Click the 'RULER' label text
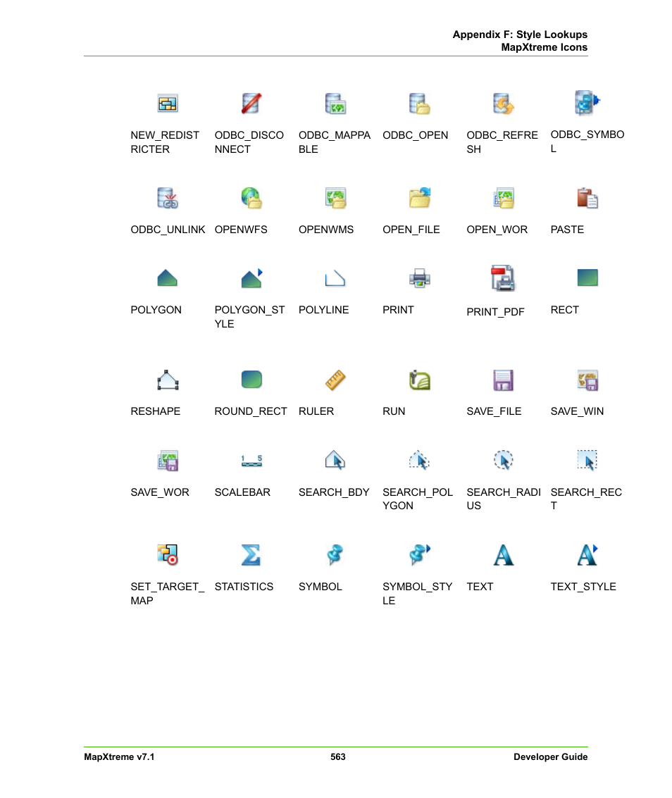Screen dimensions: 672x798 click(x=316, y=411)
